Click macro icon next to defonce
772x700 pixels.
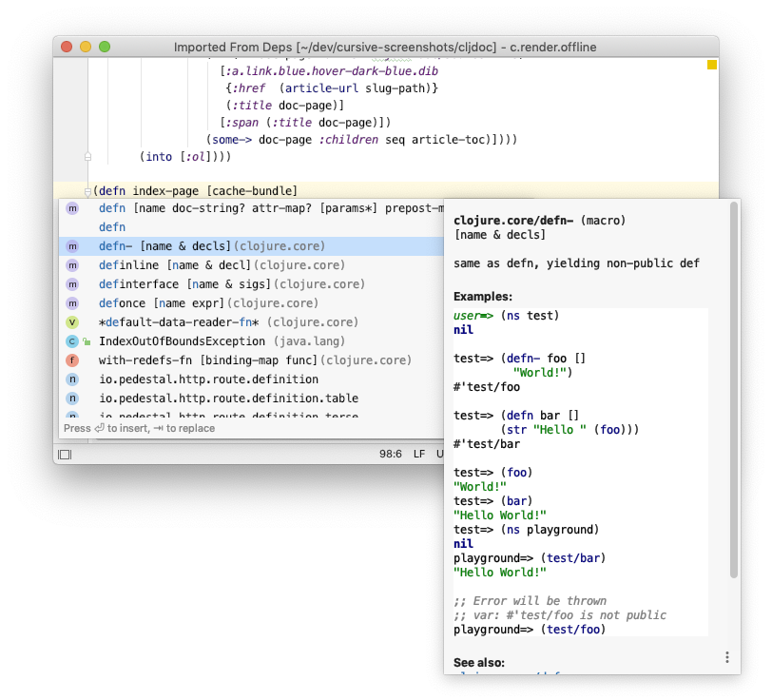pyautogui.click(x=72, y=303)
